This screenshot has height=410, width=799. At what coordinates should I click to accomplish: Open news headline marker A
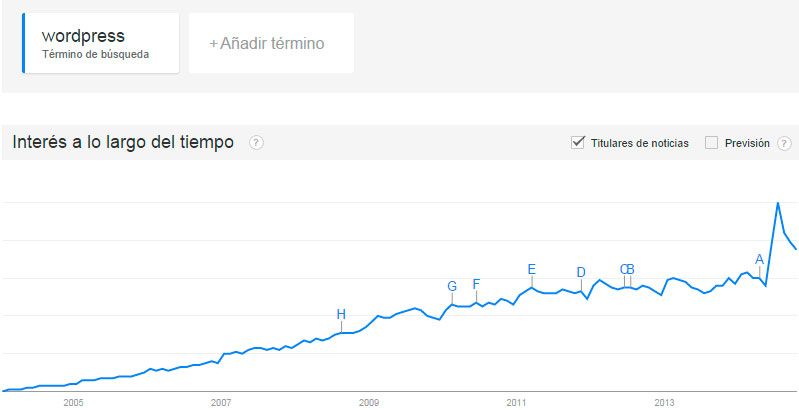pos(759,260)
